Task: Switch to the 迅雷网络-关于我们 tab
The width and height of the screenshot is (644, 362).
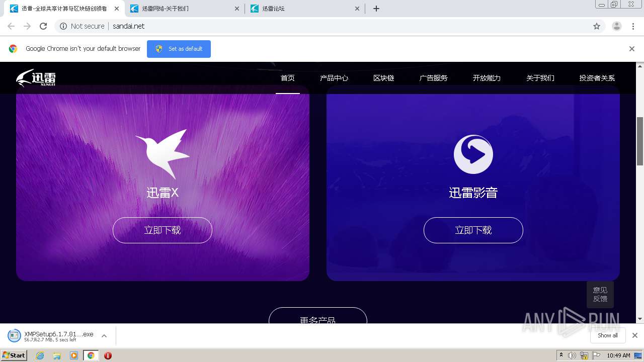Action: click(184, 9)
